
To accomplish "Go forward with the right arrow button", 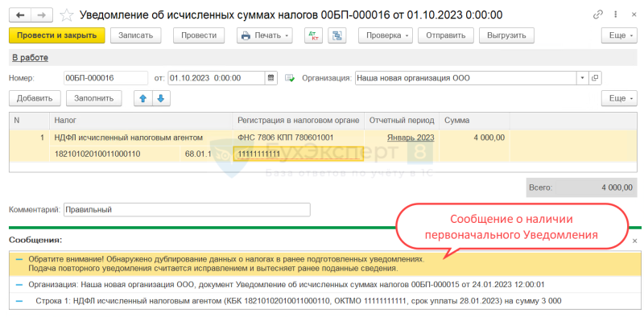I will point(42,15).
